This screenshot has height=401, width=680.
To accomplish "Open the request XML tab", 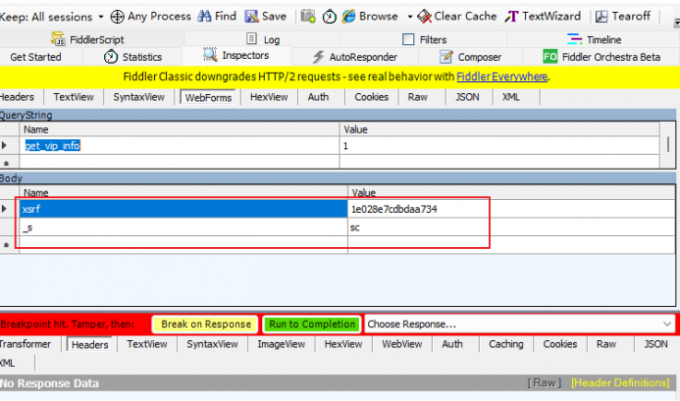I will [510, 97].
